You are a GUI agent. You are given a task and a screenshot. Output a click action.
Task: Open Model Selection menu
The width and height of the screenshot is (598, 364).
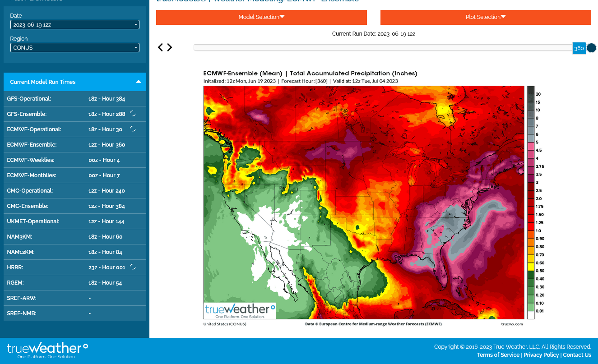261,17
